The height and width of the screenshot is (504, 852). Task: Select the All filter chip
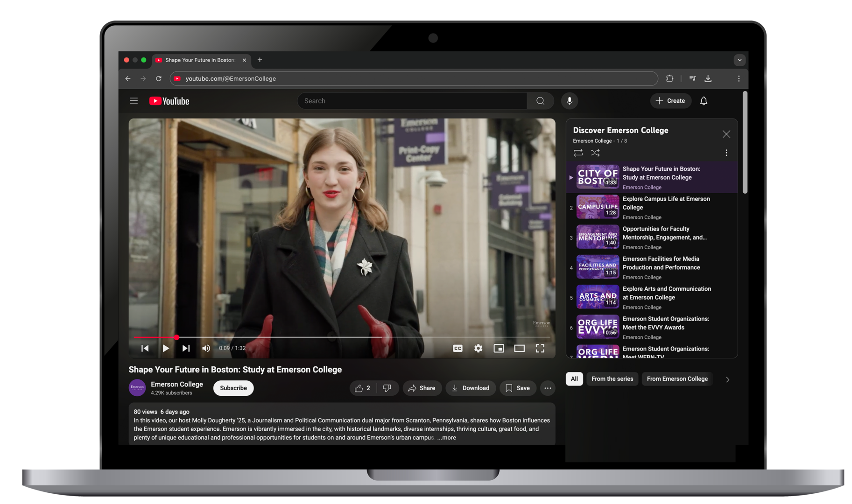click(x=574, y=379)
